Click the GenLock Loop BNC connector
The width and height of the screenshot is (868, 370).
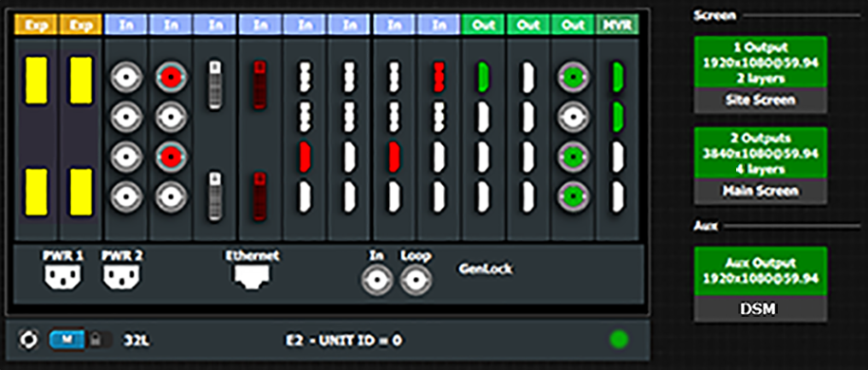[x=416, y=281]
